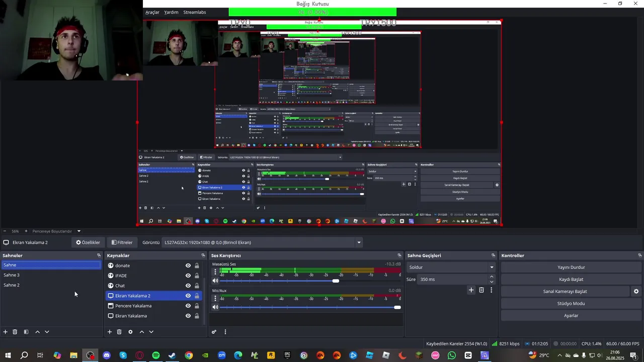Mute the Masaüstü Ses channel

pyautogui.click(x=215, y=281)
